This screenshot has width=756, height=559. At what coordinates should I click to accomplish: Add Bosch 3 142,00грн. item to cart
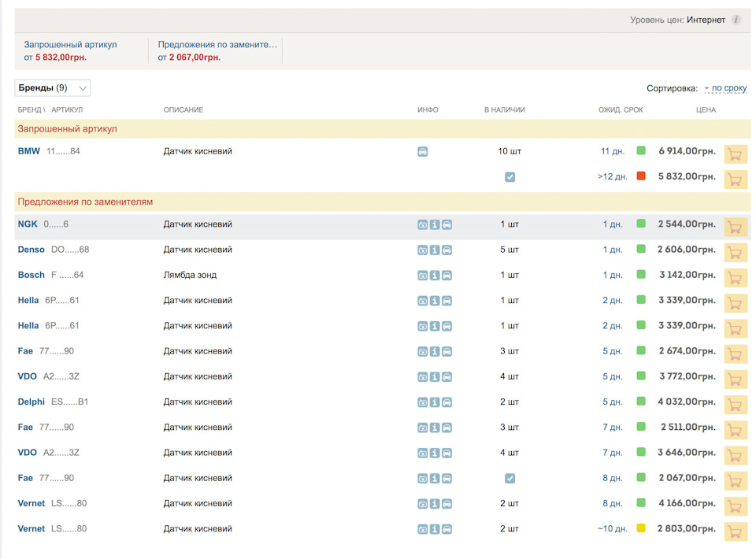coord(736,278)
